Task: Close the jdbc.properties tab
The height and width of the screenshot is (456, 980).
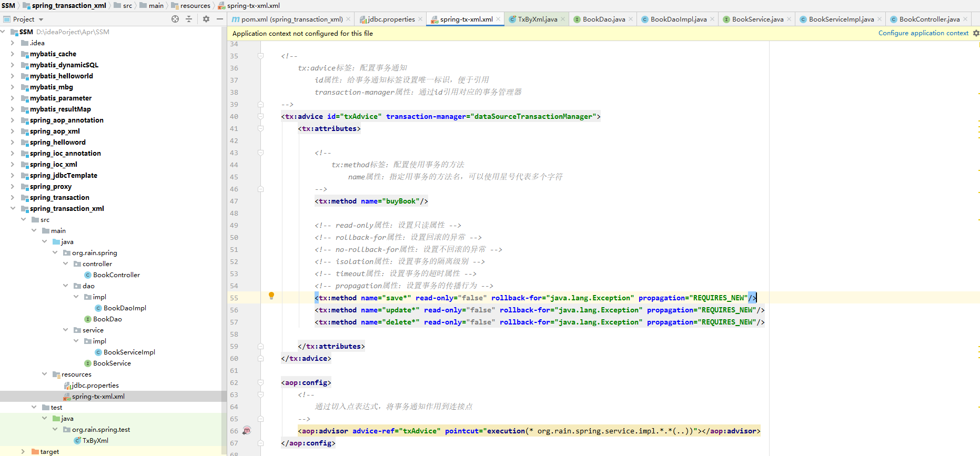Action: click(x=420, y=19)
